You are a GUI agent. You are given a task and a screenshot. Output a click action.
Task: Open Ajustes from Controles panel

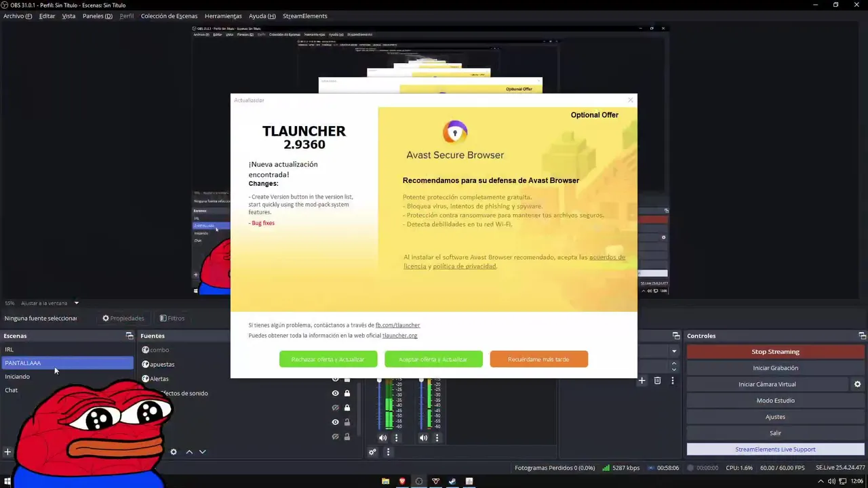tap(775, 417)
